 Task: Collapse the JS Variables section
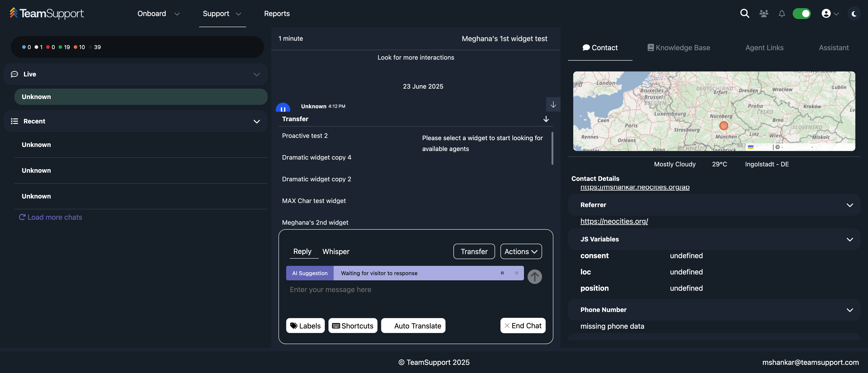849,239
